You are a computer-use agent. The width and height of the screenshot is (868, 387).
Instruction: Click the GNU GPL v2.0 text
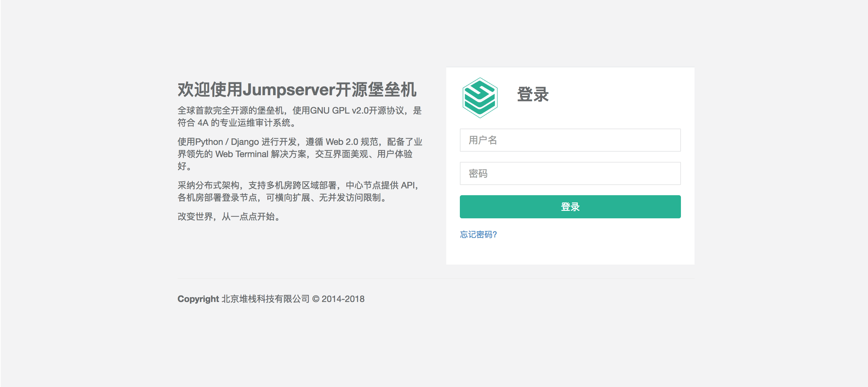339,111
